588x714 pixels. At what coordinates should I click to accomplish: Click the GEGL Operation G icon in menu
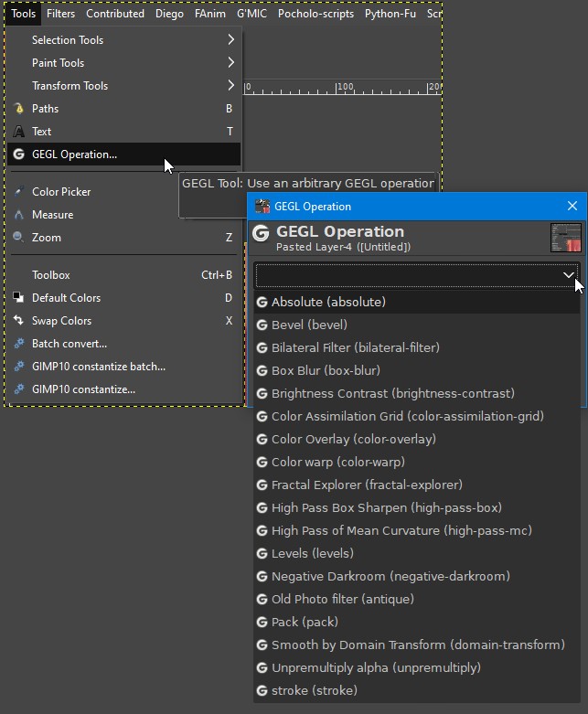click(18, 155)
